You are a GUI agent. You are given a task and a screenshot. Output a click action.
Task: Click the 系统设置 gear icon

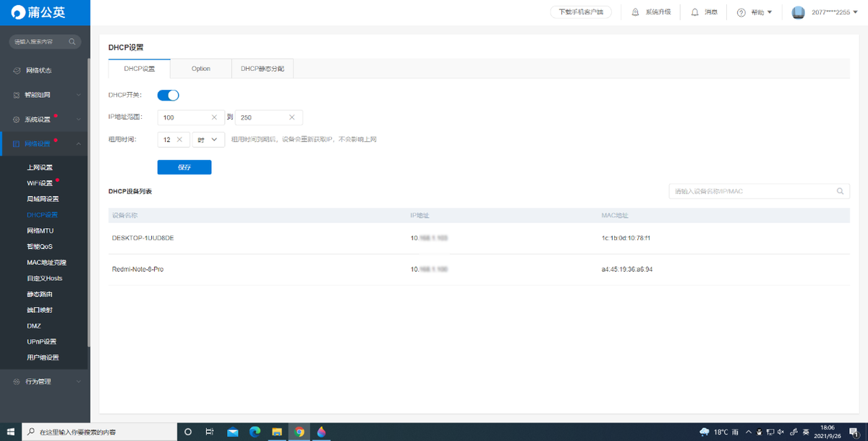[x=17, y=119]
